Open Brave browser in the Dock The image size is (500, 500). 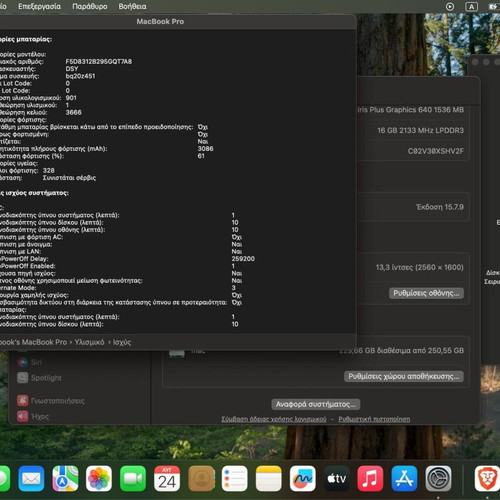pos(487,479)
